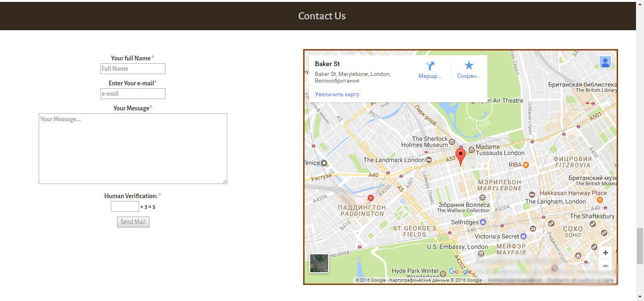Click the Google account avatar on the map
Viewport: 644px width, 301px height.
(x=605, y=62)
